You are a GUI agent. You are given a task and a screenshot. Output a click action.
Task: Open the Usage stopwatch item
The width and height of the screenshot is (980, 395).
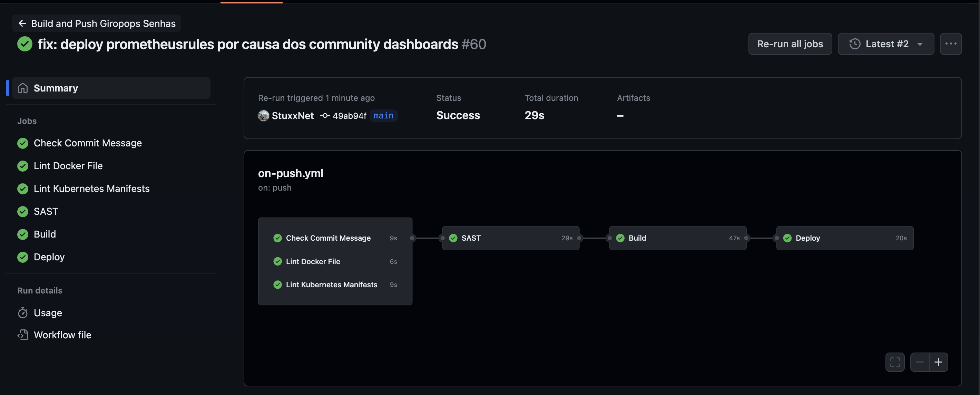[48, 313]
